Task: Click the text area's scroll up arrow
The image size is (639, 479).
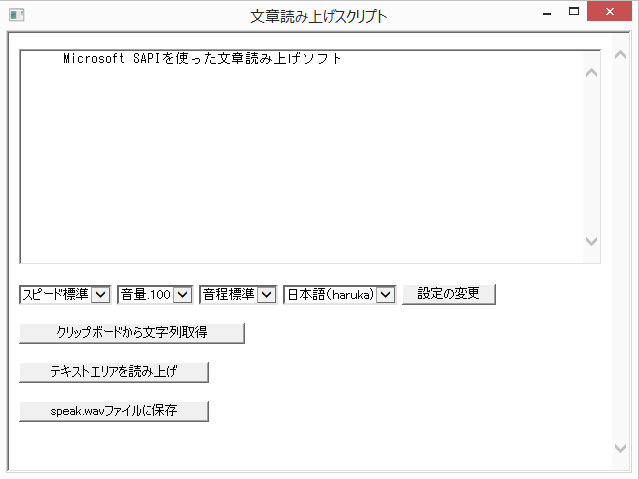Action: click(590, 72)
